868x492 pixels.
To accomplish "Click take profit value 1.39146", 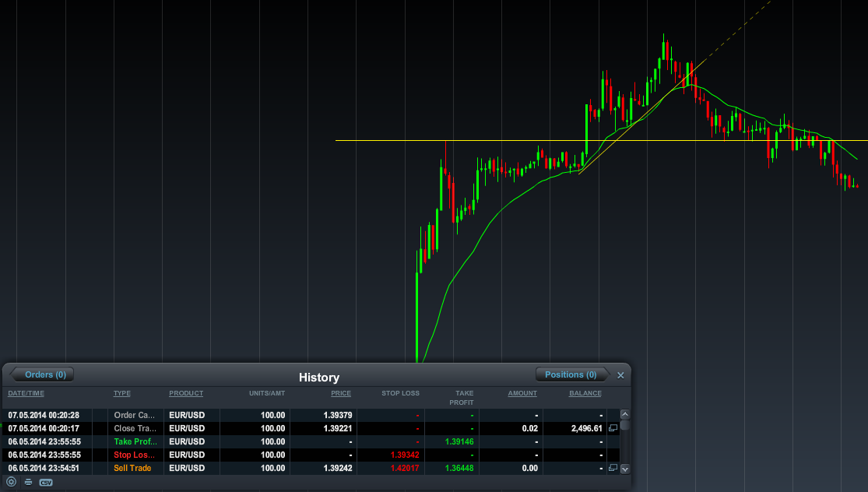I will pos(459,441).
